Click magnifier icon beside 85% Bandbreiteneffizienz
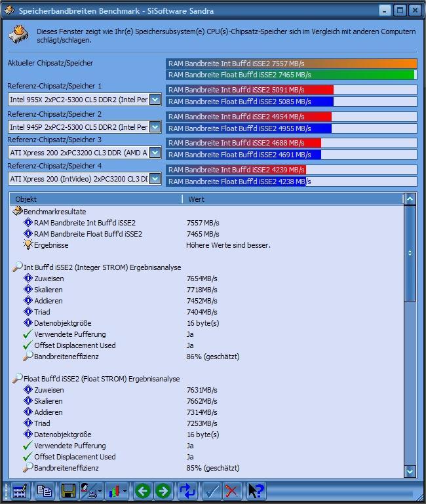 [x=28, y=467]
